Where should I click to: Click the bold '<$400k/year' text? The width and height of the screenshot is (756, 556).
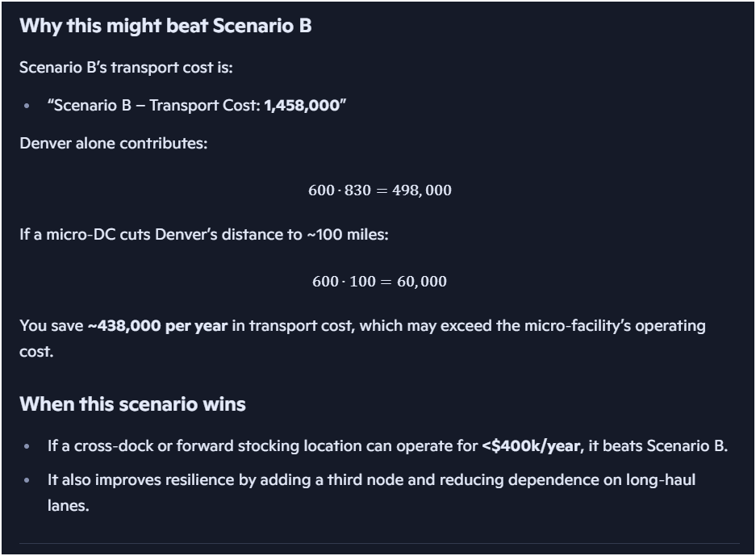pos(531,446)
